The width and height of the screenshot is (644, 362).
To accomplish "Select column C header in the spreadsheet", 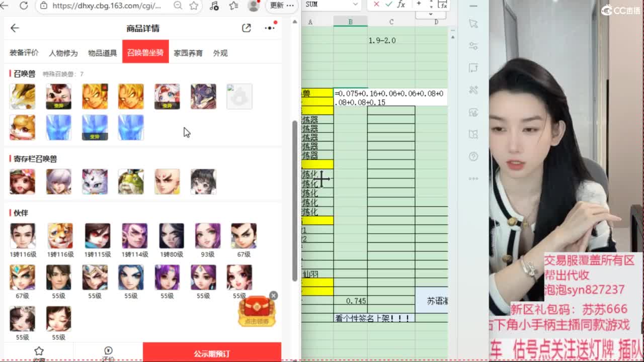I will coord(391,22).
